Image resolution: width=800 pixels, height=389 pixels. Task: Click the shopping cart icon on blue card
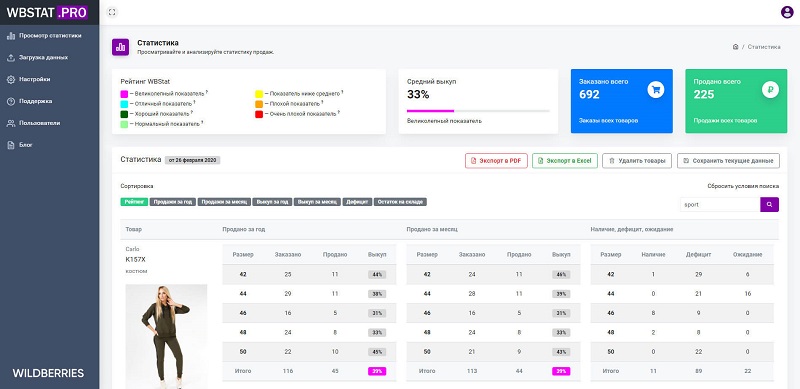(x=656, y=90)
